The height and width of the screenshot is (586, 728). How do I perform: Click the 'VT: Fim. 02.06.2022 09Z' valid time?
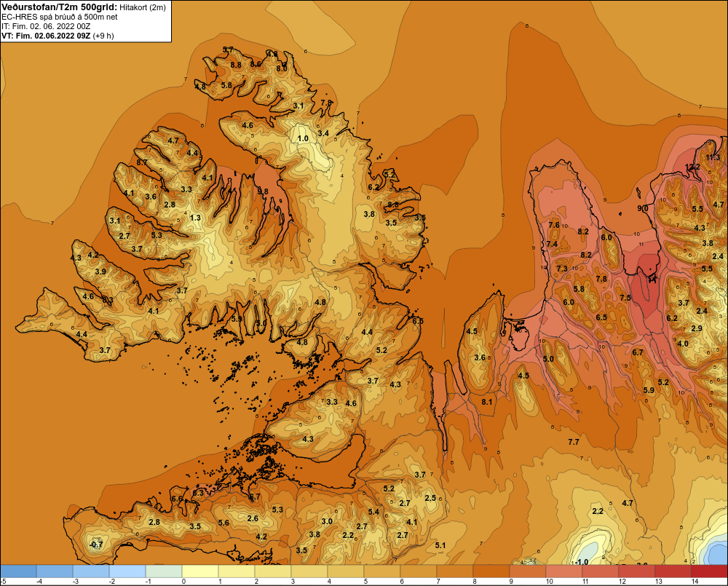(46, 36)
